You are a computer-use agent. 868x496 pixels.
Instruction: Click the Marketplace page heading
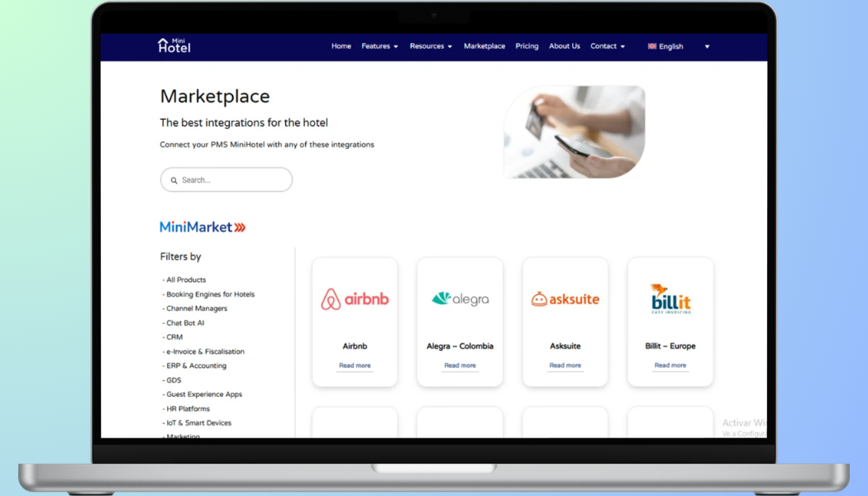pyautogui.click(x=215, y=97)
